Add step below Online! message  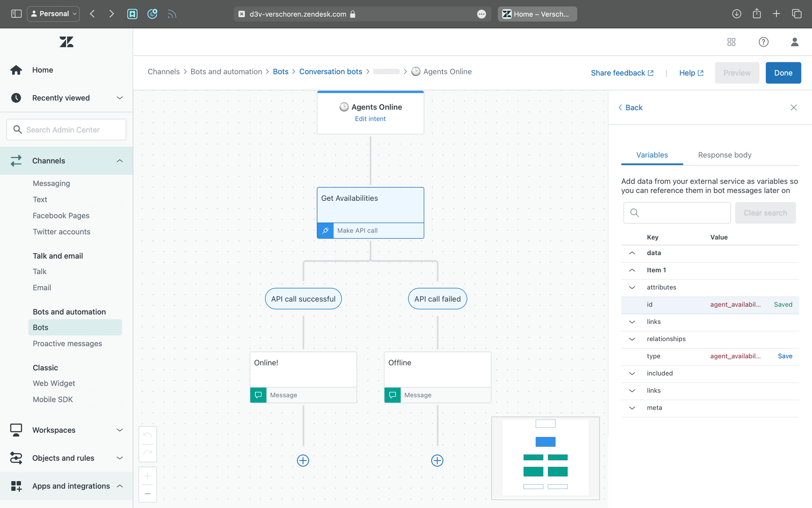click(303, 460)
